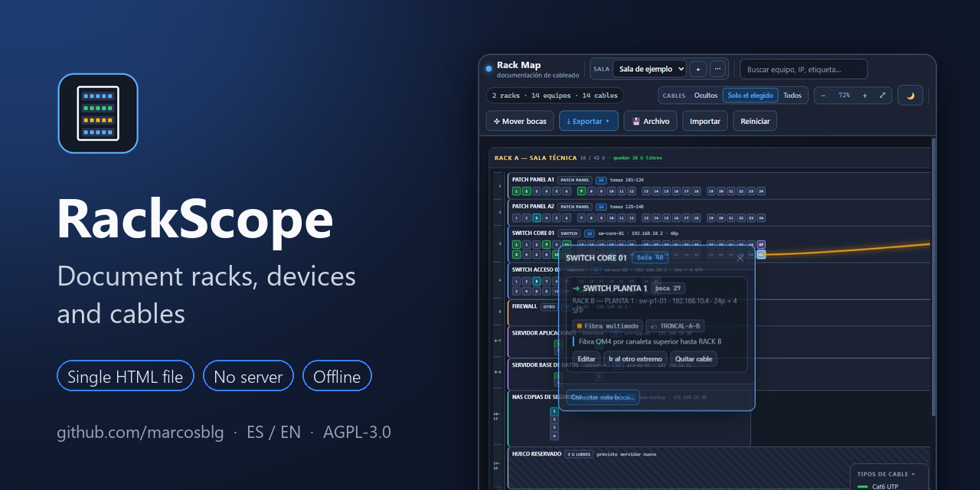Collapse the Tipos de cable legend
Image resolution: width=980 pixels, height=490 pixels.
coord(886,474)
